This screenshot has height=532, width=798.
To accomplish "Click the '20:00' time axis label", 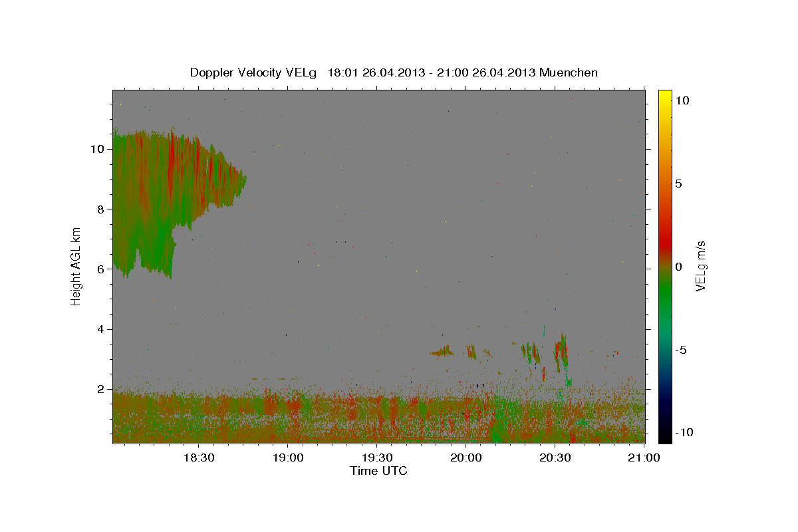I will tap(466, 458).
